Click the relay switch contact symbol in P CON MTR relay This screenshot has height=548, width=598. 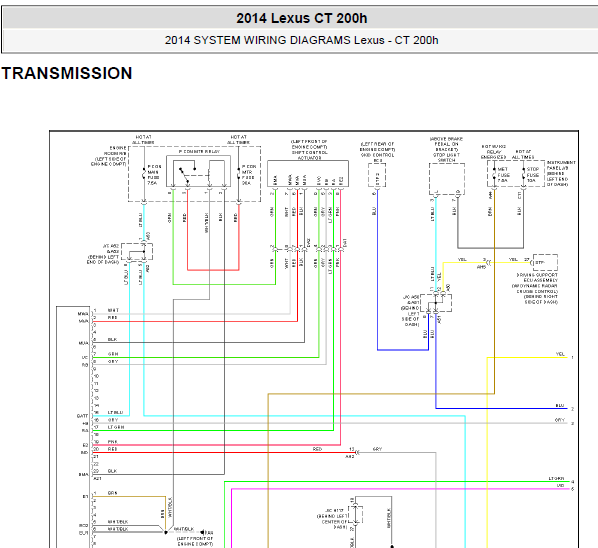coord(188,174)
